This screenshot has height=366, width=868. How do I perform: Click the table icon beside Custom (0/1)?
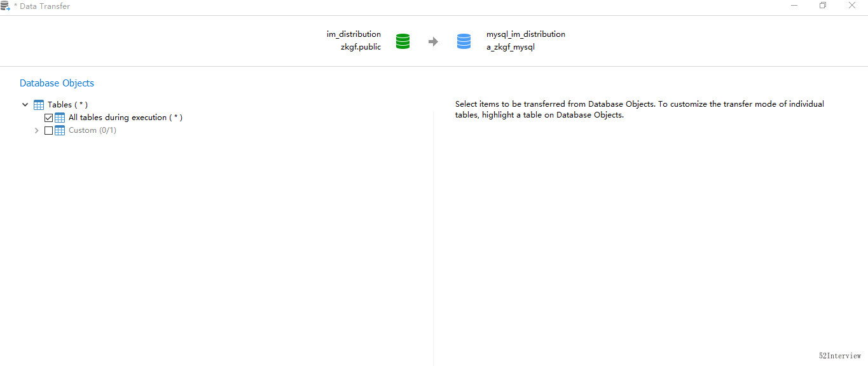point(60,130)
